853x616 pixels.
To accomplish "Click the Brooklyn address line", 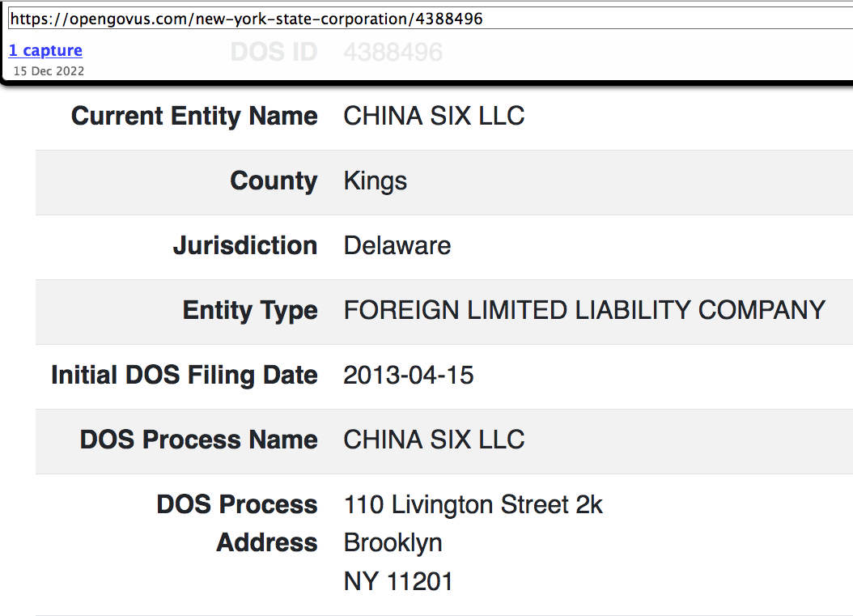I will click(393, 542).
